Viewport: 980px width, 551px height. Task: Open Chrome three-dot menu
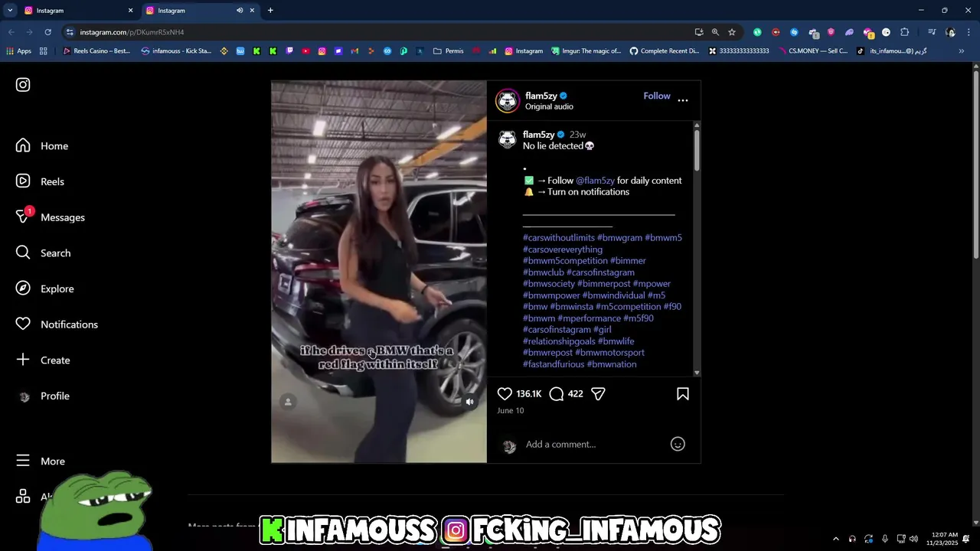click(x=969, y=32)
